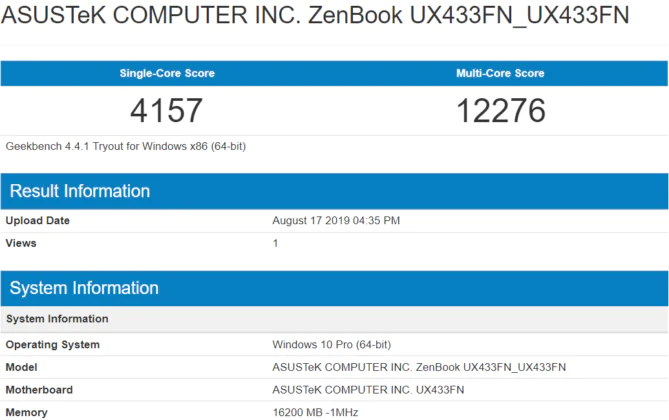This screenshot has height=420, width=669.
Task: Click the Motherboard value ASUSTeK COMPUTER INC. UX433FN
Action: tap(368, 390)
